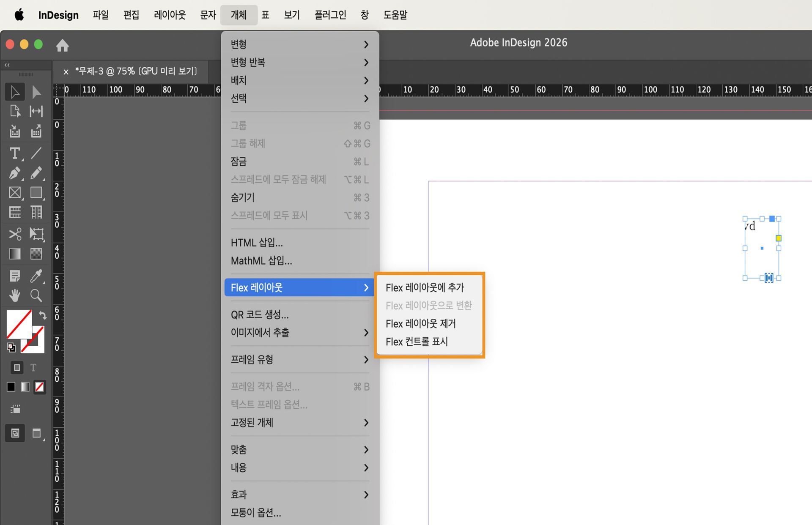
Task: Swap fill and stroke colors
Action: (x=42, y=315)
